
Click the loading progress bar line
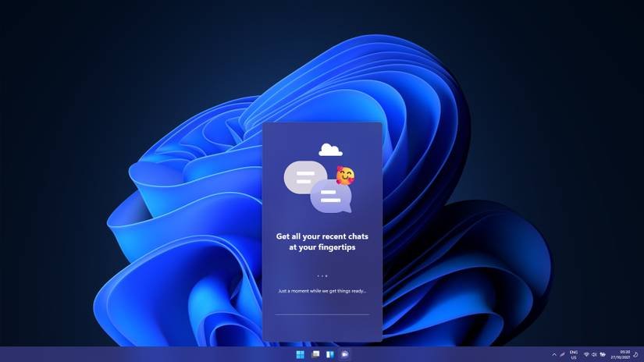(x=322, y=314)
